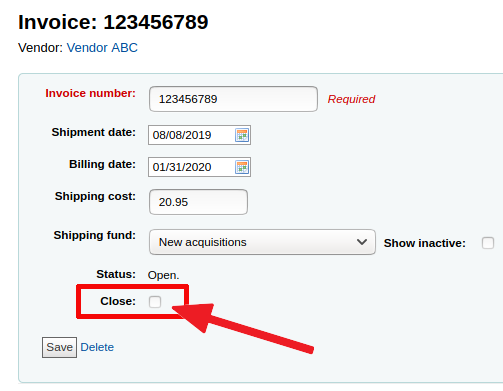Image resolution: width=503 pixels, height=391 pixels.
Task: Click the Save button
Action: [59, 347]
